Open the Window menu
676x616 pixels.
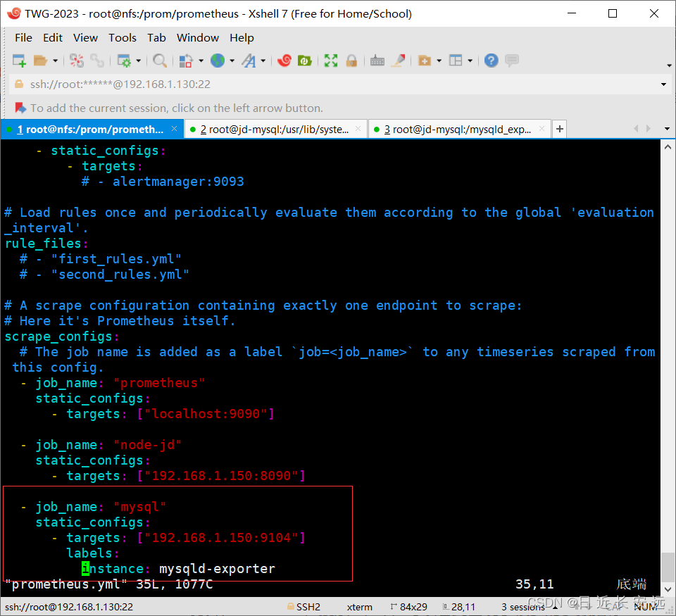(198, 38)
